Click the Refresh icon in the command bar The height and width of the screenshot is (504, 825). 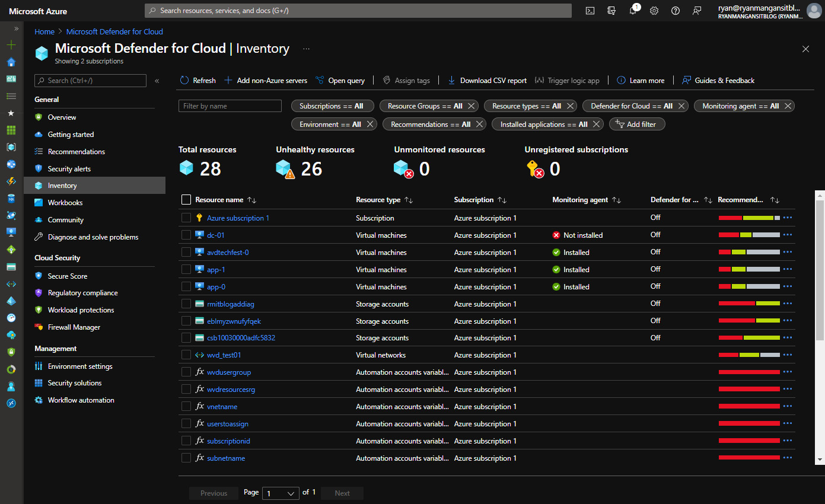[184, 80]
